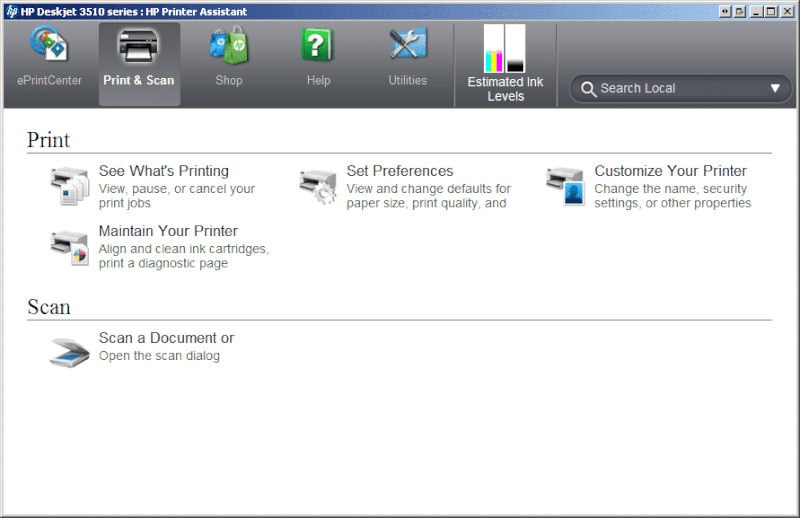
Task: Expand the Search Local dropdown arrow
Action: pyautogui.click(x=775, y=88)
